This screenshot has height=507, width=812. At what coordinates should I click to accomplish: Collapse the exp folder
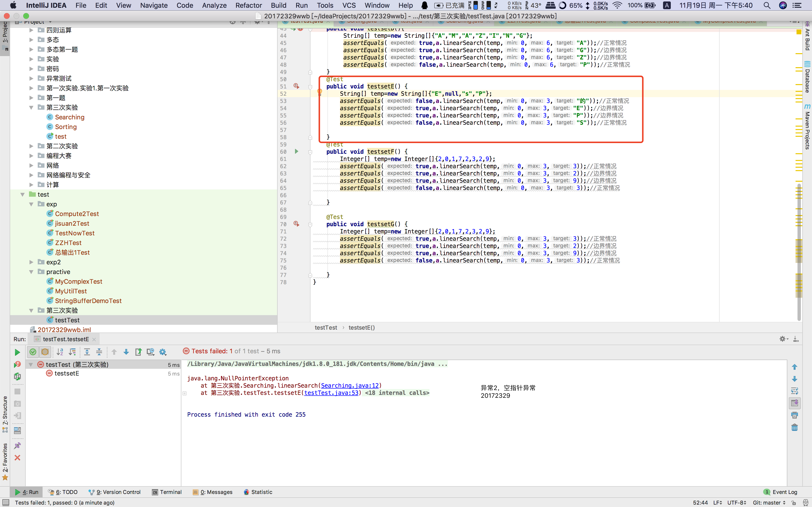pyautogui.click(x=31, y=204)
